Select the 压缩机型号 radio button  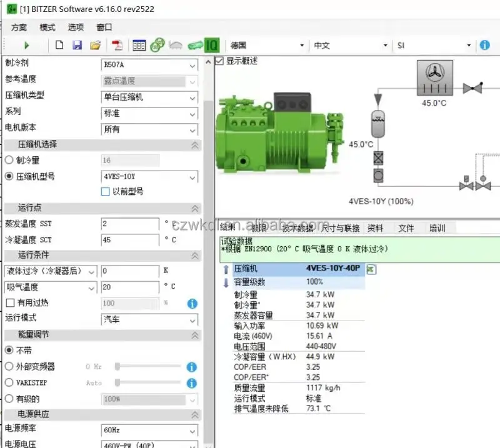[9, 176]
